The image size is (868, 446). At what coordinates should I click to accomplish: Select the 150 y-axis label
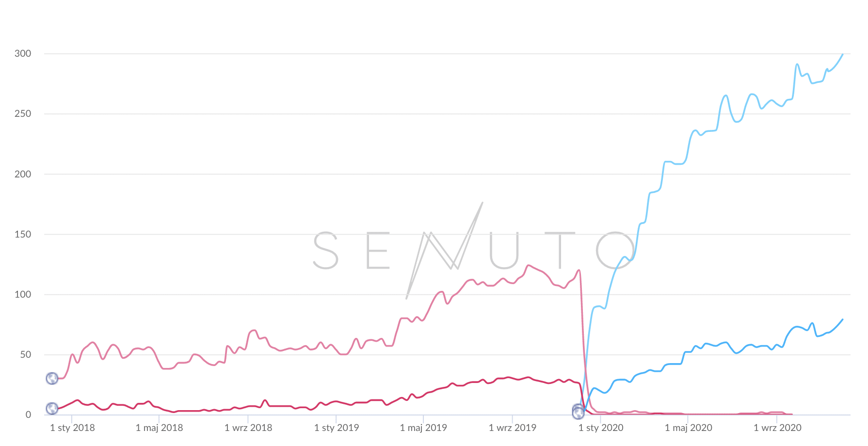point(23,234)
